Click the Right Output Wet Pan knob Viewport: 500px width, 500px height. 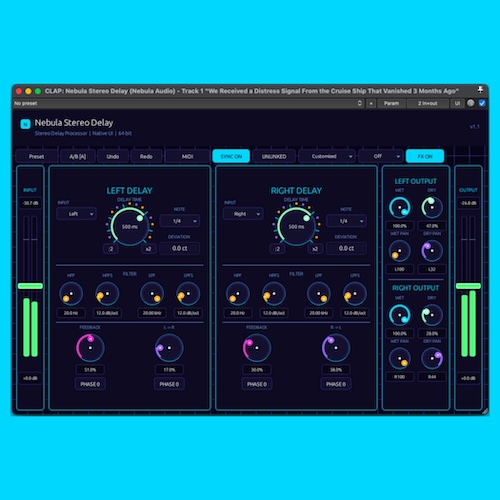click(x=399, y=358)
